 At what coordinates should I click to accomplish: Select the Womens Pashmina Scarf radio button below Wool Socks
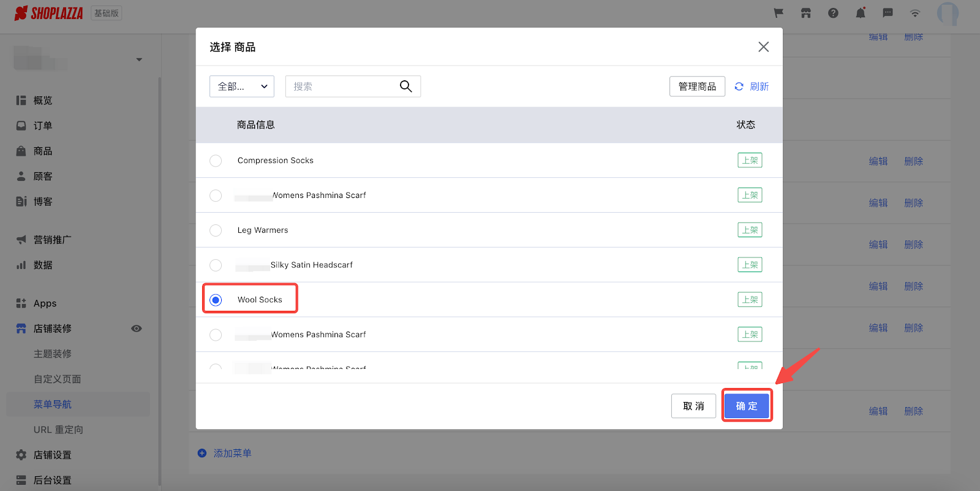216,335
